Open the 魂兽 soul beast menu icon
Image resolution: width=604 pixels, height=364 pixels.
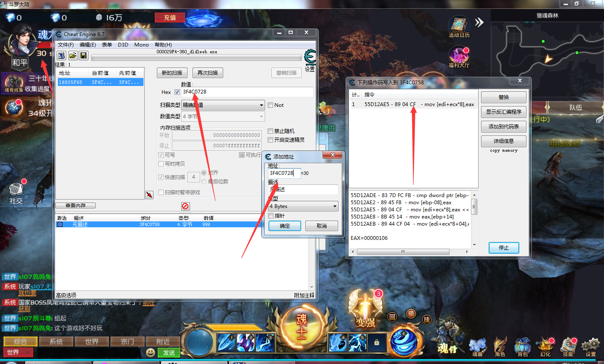coord(477,347)
